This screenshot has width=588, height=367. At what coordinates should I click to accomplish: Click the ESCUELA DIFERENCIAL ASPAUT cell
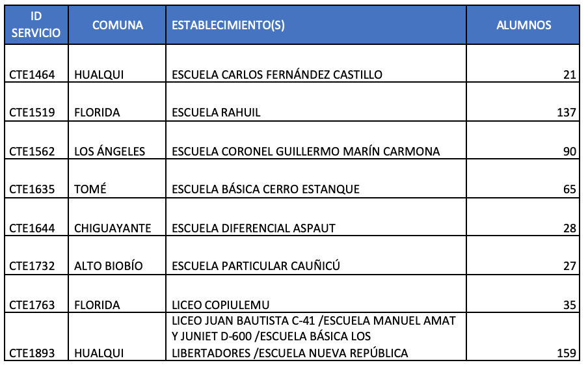254,228
